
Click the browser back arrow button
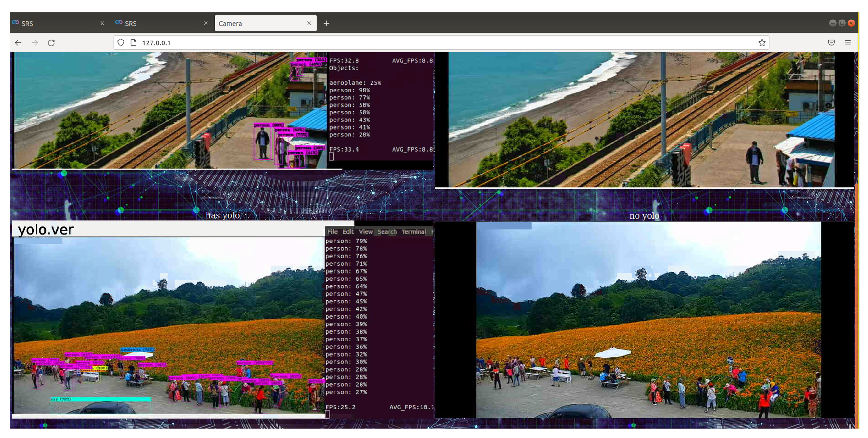tap(18, 43)
